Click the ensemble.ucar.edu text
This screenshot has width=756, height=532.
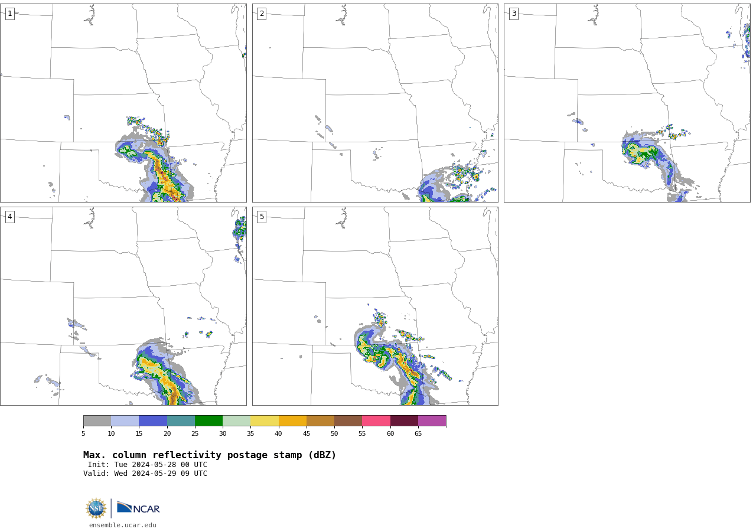click(x=123, y=525)
